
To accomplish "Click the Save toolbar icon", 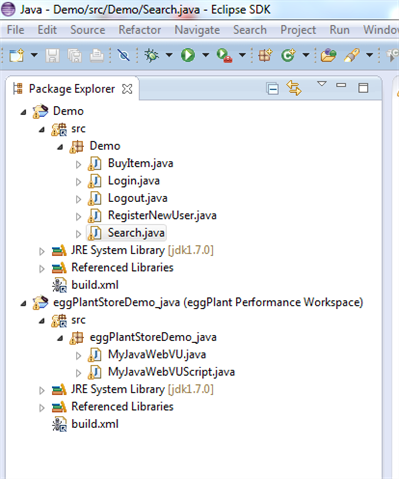I will [52, 55].
